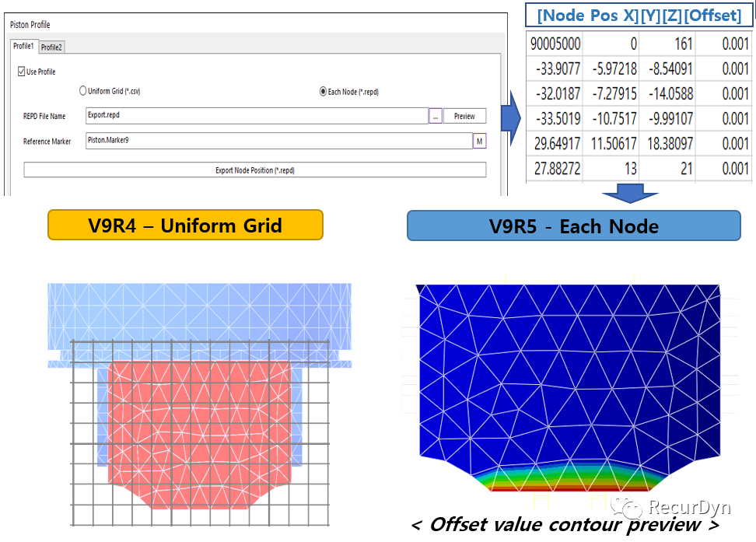Click the REPD File Name field showing Export.repd
The height and width of the screenshot is (542, 756).
(x=256, y=116)
